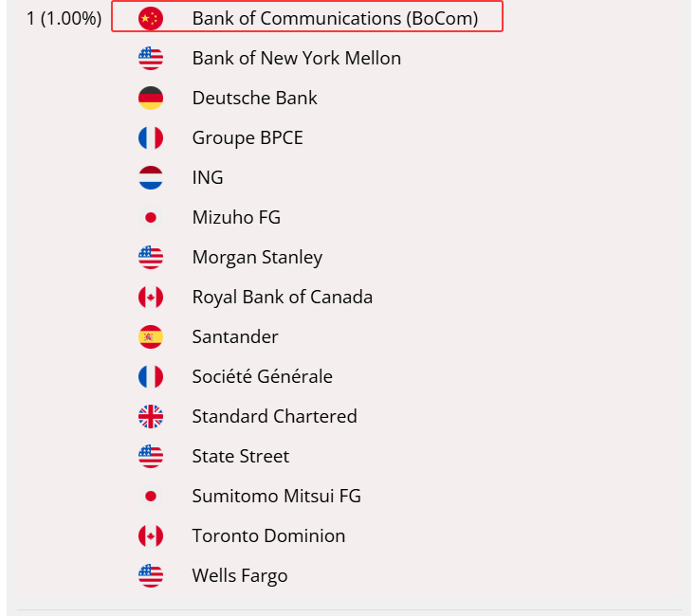Click the China flag beside Bank of Communications

[151, 18]
